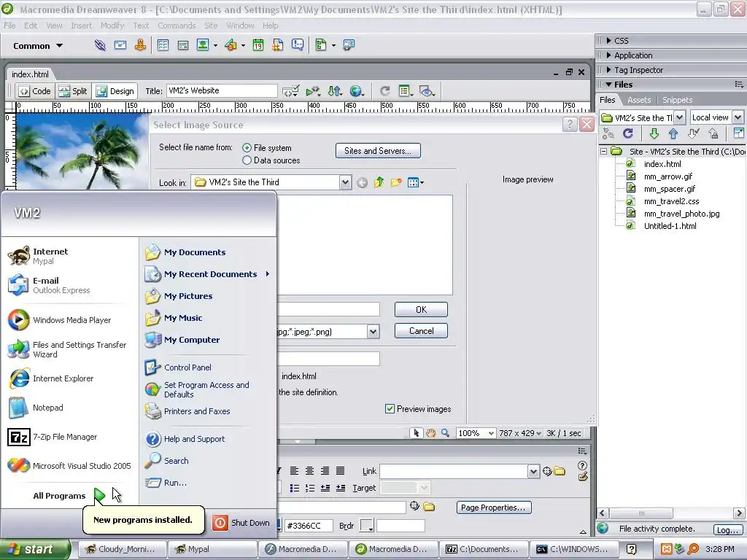Open the Common insert category dropdown
747x560 pixels.
[38, 46]
